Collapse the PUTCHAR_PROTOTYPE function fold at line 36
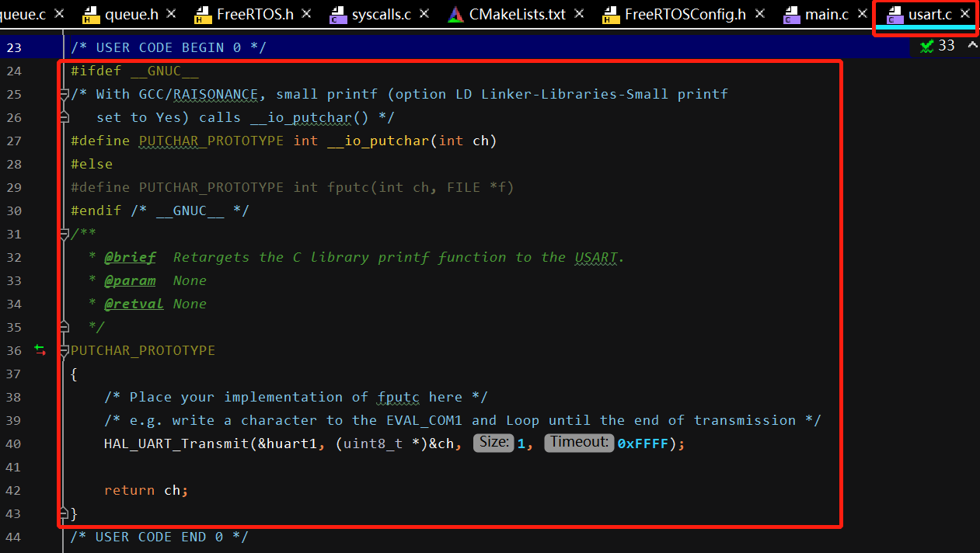Viewport: 980px width, 553px height. (x=65, y=350)
